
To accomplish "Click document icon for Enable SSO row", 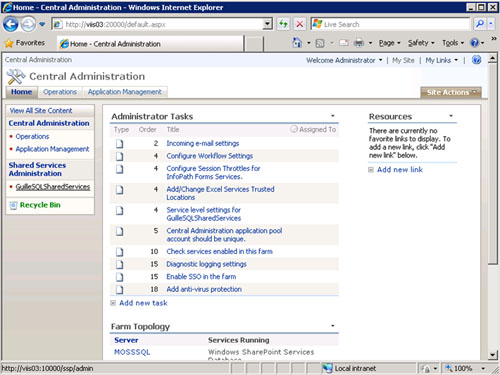I will (x=119, y=277).
